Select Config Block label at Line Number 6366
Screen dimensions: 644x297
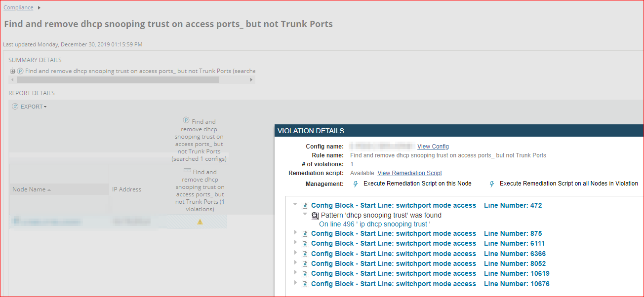pos(394,254)
